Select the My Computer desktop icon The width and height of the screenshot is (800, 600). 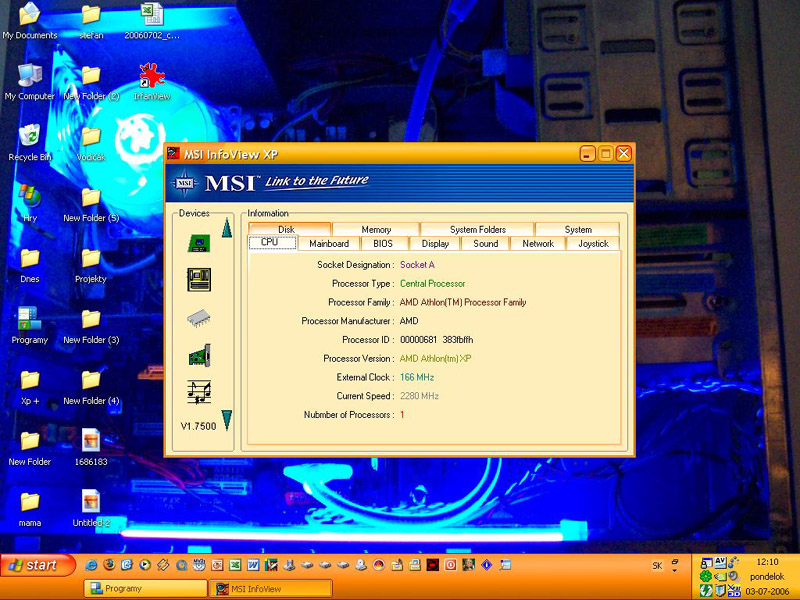[30, 82]
